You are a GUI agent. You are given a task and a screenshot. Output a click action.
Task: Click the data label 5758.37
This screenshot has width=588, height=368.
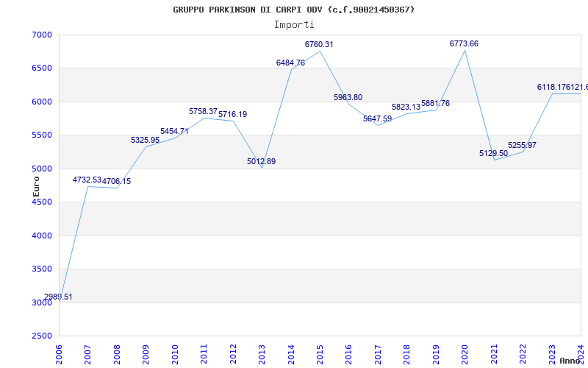pyautogui.click(x=204, y=112)
